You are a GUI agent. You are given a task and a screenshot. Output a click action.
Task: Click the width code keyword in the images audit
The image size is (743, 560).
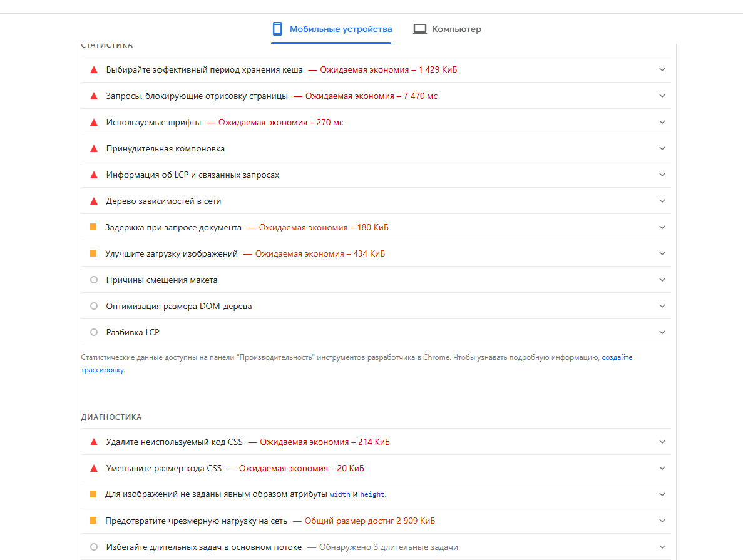point(340,495)
